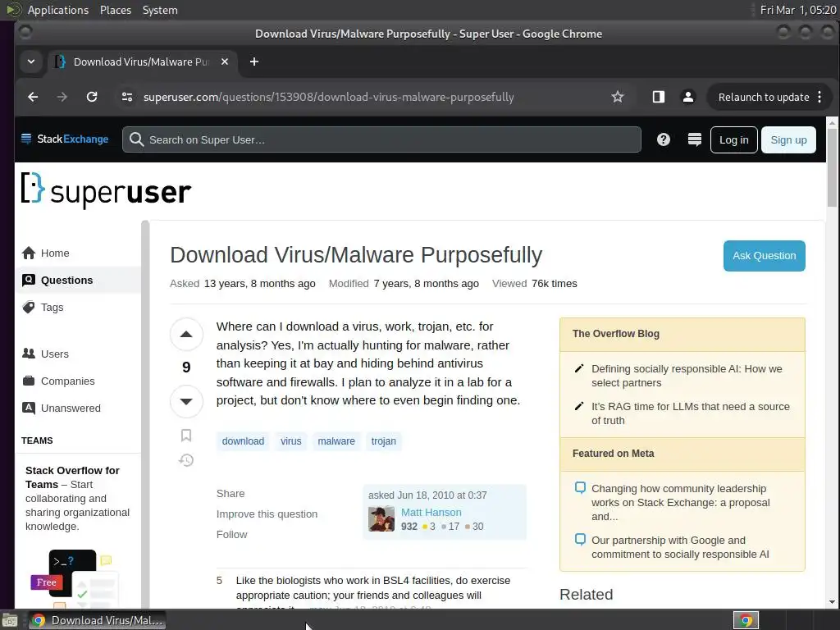
Task: Select the malware tag
Action: [x=336, y=441]
